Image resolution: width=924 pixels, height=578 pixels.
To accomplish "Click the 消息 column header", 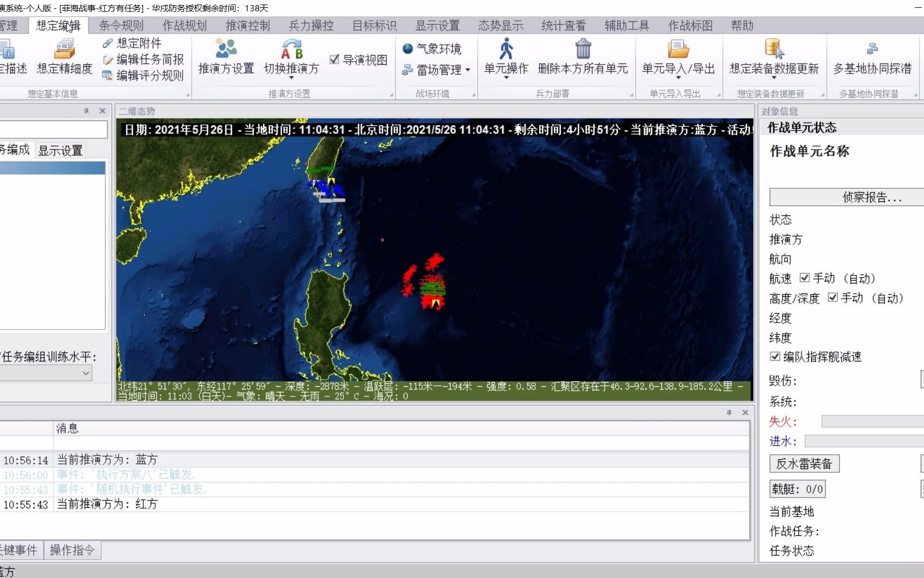I will click(x=401, y=428).
